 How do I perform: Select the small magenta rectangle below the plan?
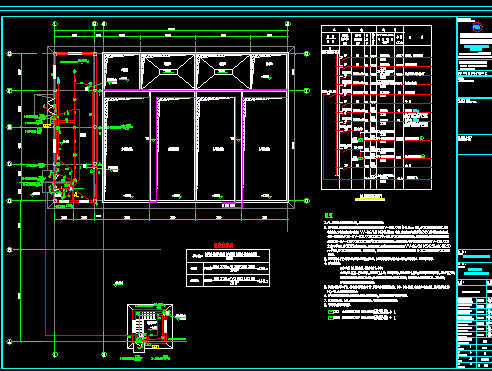pyautogui.click(x=232, y=206)
